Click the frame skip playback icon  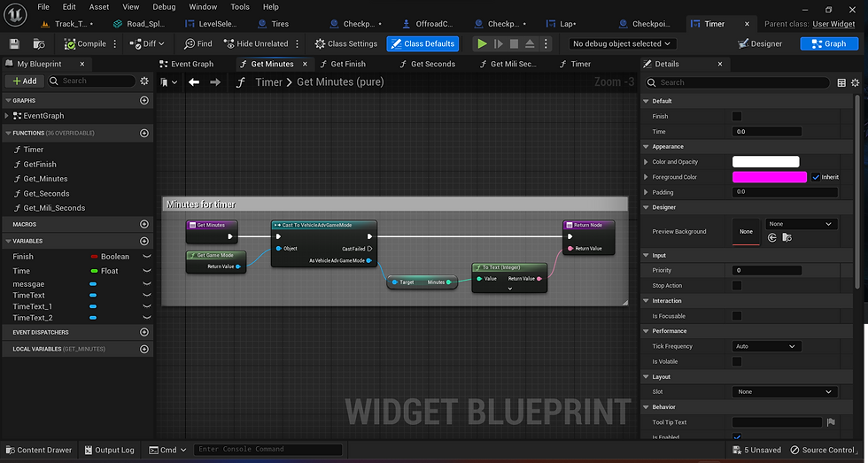point(498,43)
